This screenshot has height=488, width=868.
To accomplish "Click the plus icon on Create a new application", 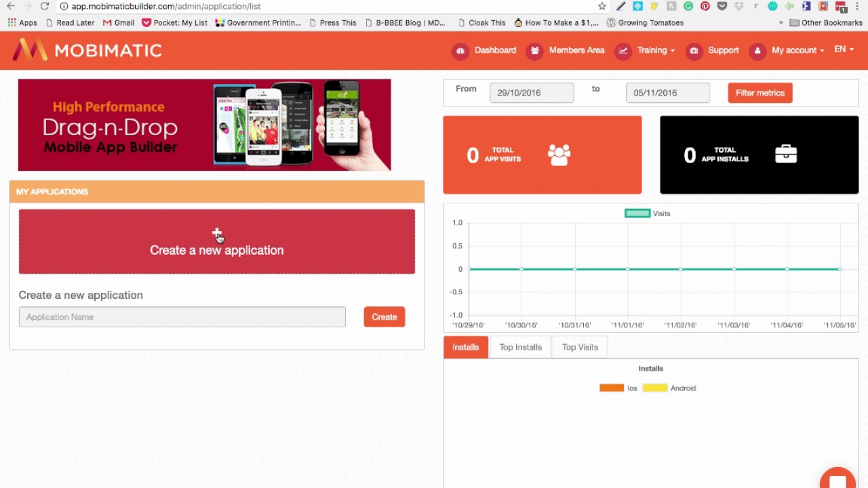I will pos(217,234).
